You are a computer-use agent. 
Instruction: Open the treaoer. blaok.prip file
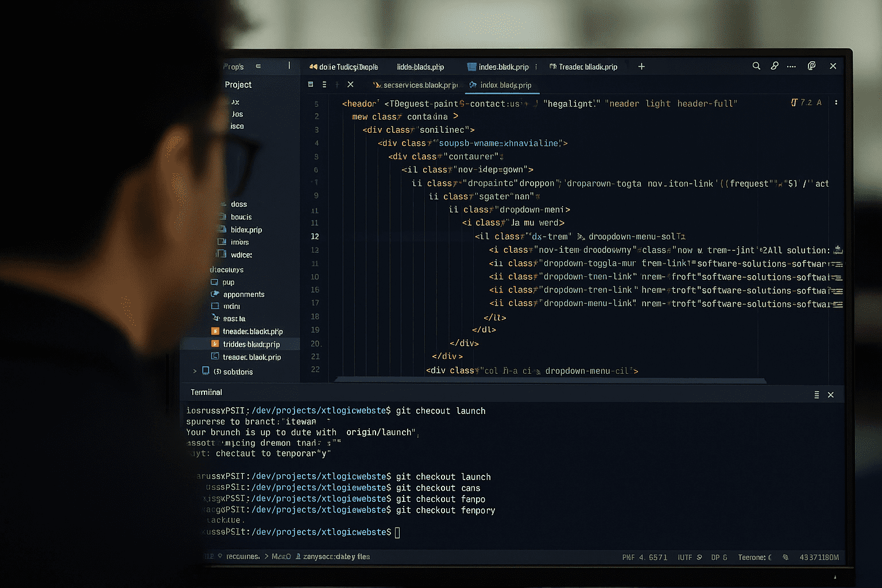tap(252, 357)
